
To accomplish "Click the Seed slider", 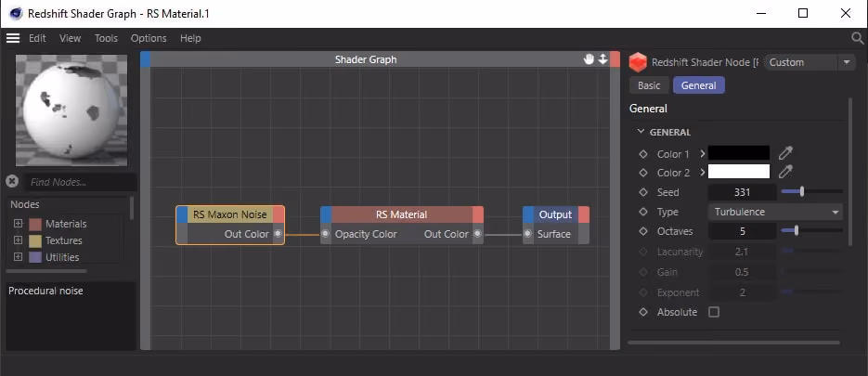I will pos(811,191).
